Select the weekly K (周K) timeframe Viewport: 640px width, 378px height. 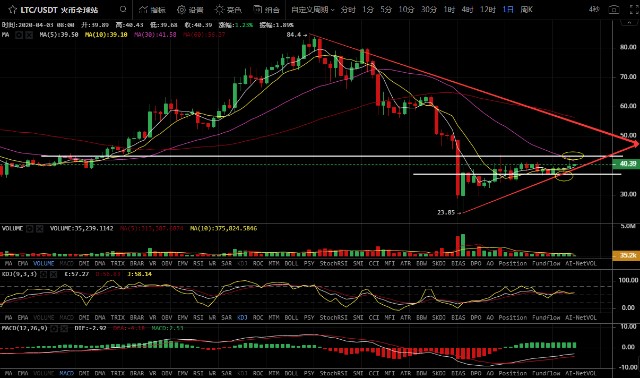click(527, 9)
